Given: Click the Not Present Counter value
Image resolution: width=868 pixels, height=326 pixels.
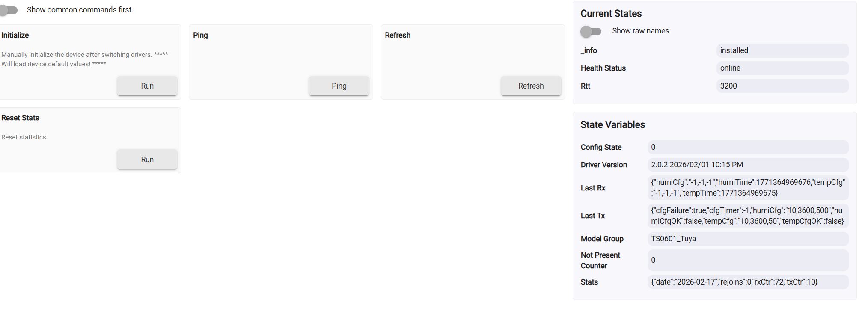Looking at the screenshot, I should pyautogui.click(x=747, y=260).
